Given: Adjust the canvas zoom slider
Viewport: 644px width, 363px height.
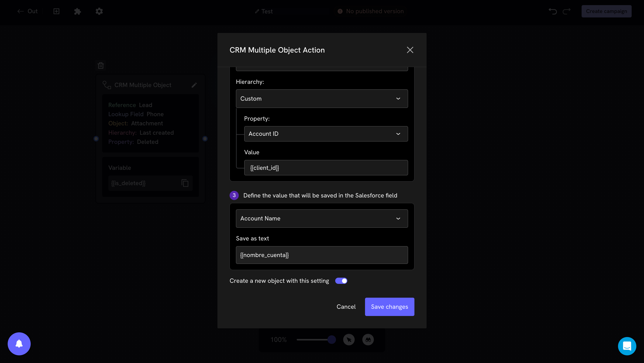Looking at the screenshot, I should (x=316, y=340).
